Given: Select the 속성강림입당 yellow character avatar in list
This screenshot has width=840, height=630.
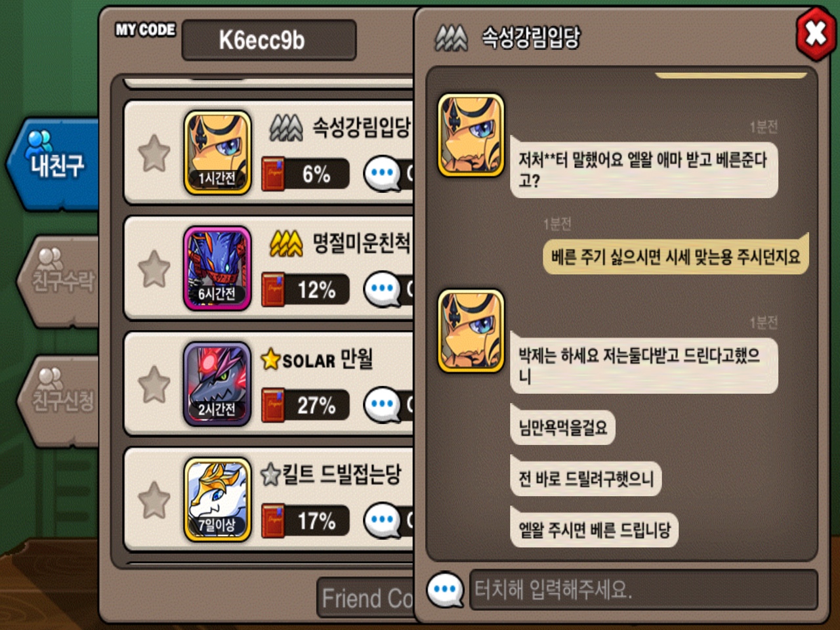Looking at the screenshot, I should pos(217,152).
